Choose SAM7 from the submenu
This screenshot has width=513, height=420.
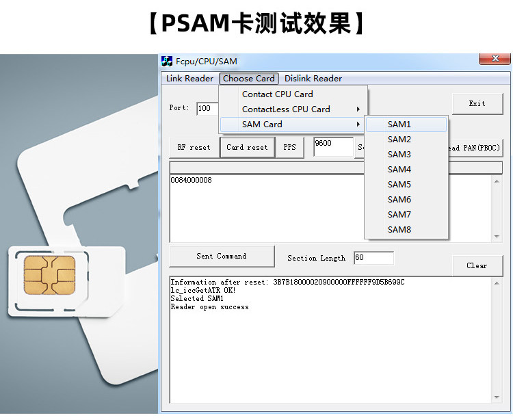406,215
